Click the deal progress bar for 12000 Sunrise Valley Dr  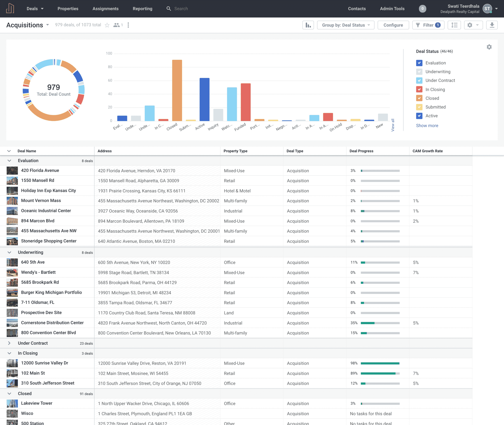tap(380, 363)
